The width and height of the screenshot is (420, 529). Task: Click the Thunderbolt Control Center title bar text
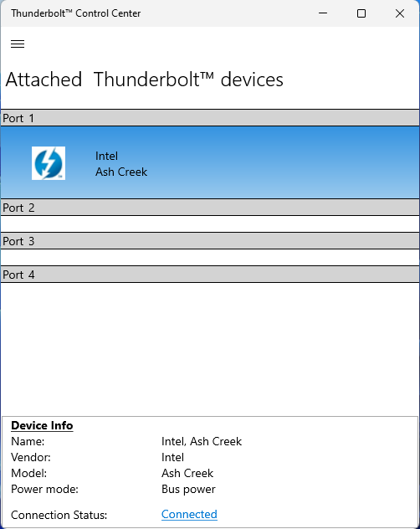76,13
